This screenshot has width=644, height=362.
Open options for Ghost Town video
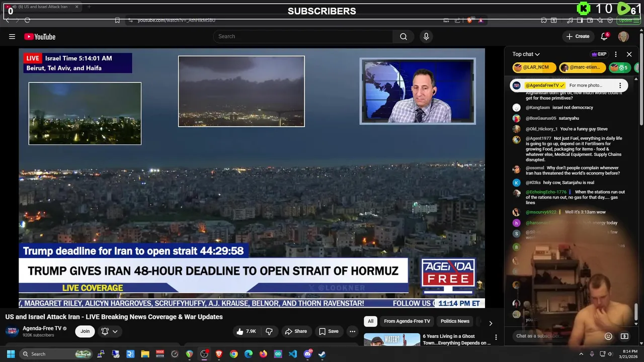[496, 337]
